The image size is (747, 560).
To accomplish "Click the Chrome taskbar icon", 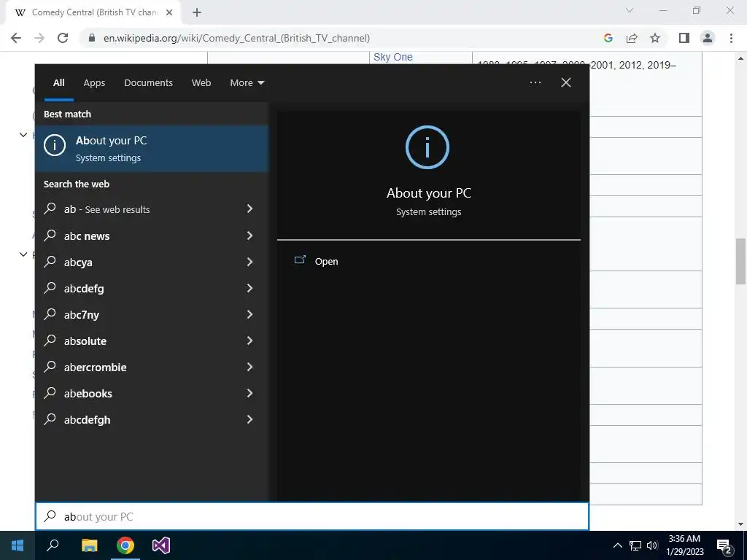I will tap(125, 545).
